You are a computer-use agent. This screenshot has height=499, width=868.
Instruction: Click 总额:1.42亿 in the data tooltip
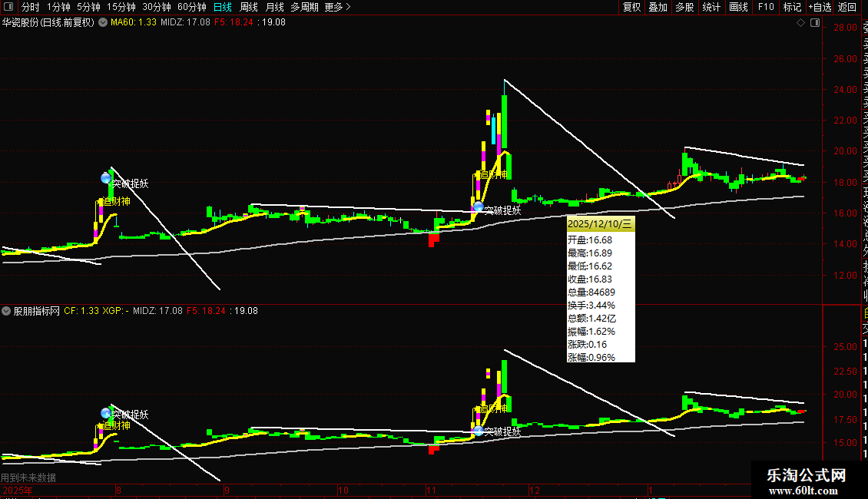pos(591,319)
